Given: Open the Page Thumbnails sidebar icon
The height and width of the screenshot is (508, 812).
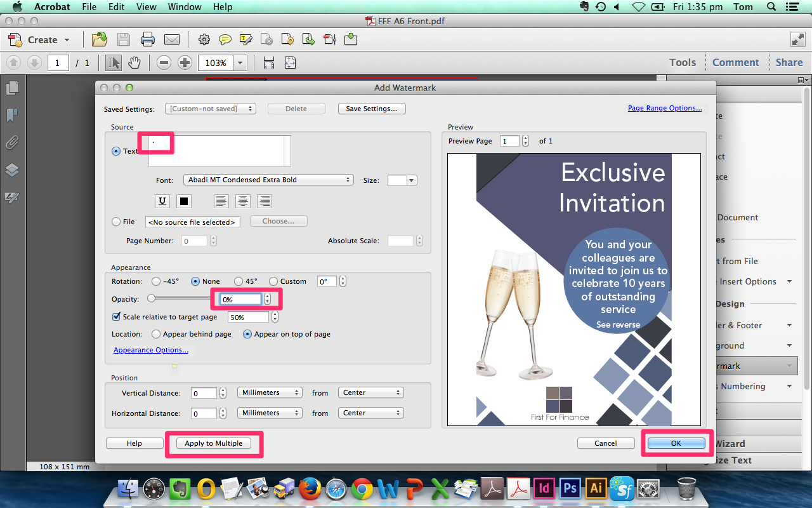Looking at the screenshot, I should point(12,88).
